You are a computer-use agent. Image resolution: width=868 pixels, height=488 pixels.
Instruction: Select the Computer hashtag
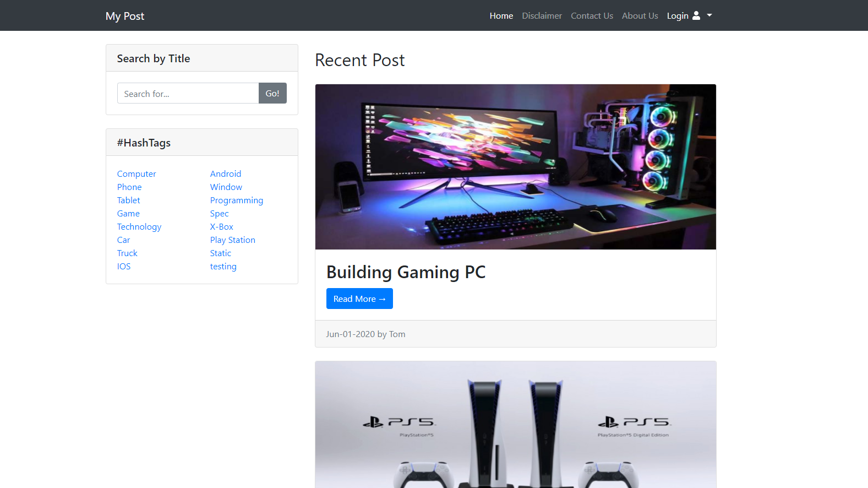pos(137,174)
